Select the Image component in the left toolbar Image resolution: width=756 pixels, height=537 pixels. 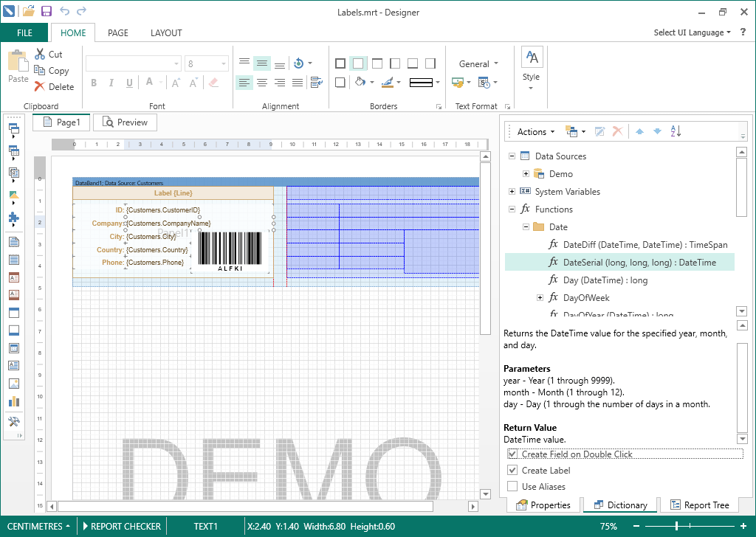pyautogui.click(x=15, y=383)
